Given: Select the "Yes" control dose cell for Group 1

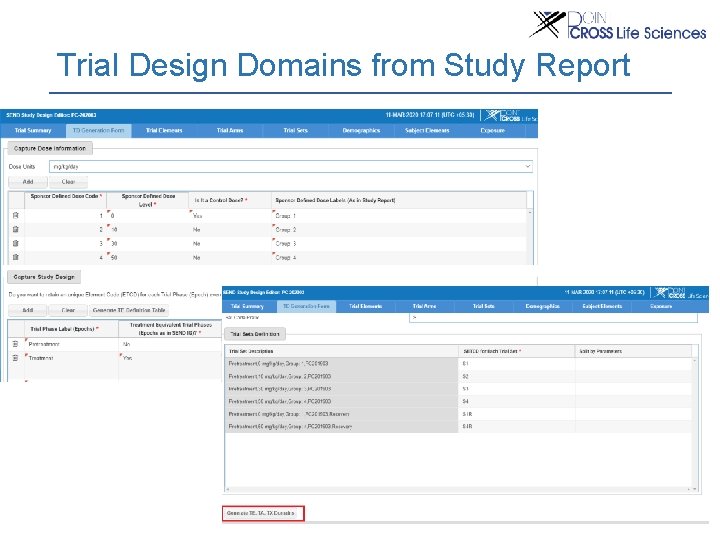Looking at the screenshot, I should (x=230, y=215).
